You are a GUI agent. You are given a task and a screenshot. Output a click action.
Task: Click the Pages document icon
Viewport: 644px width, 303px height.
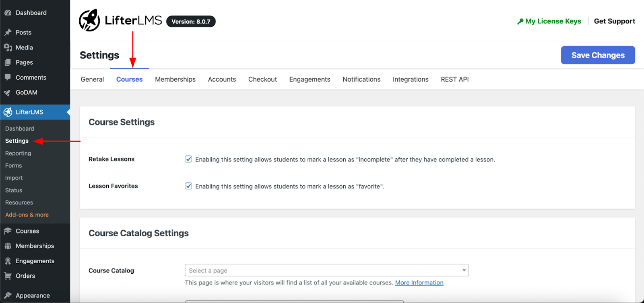[x=8, y=62]
